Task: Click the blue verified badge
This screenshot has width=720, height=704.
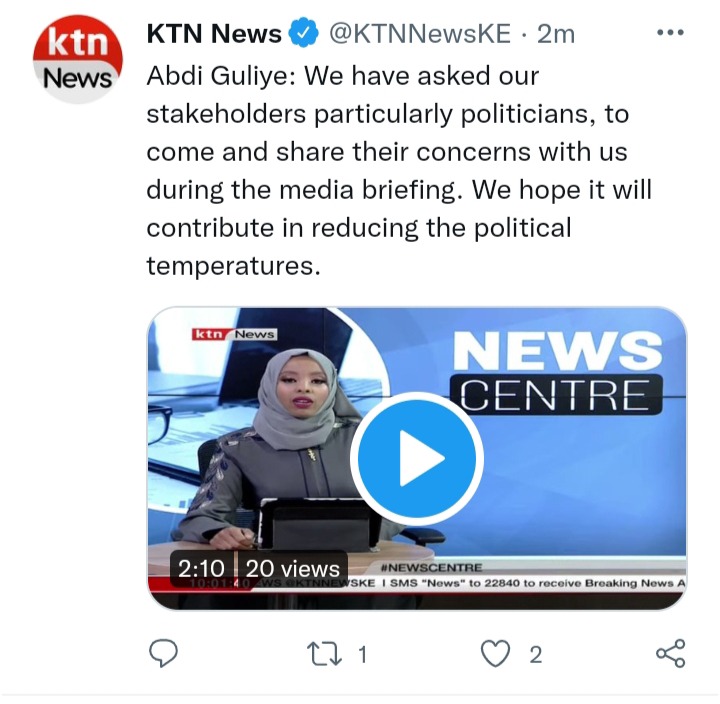Action: pyautogui.click(x=303, y=34)
